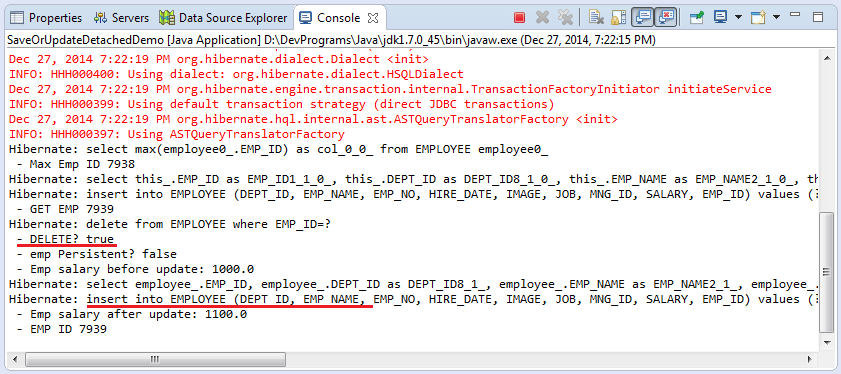841x374 pixels.
Task: Click the horizontal scrollbar thumb
Action: (154, 359)
